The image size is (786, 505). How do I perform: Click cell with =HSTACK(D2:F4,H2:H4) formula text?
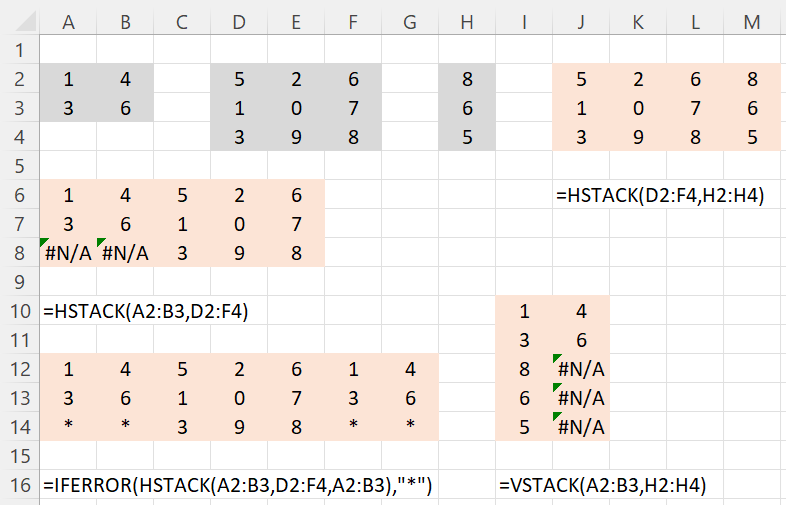pyautogui.click(x=660, y=195)
